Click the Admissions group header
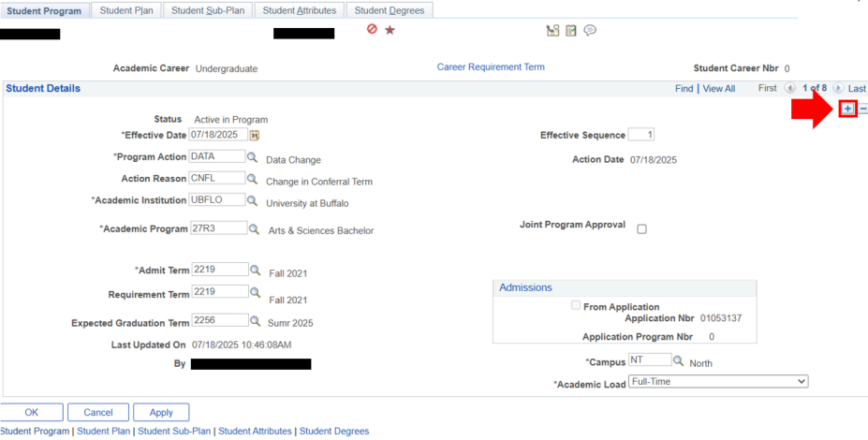The height and width of the screenshot is (440, 868). (525, 287)
